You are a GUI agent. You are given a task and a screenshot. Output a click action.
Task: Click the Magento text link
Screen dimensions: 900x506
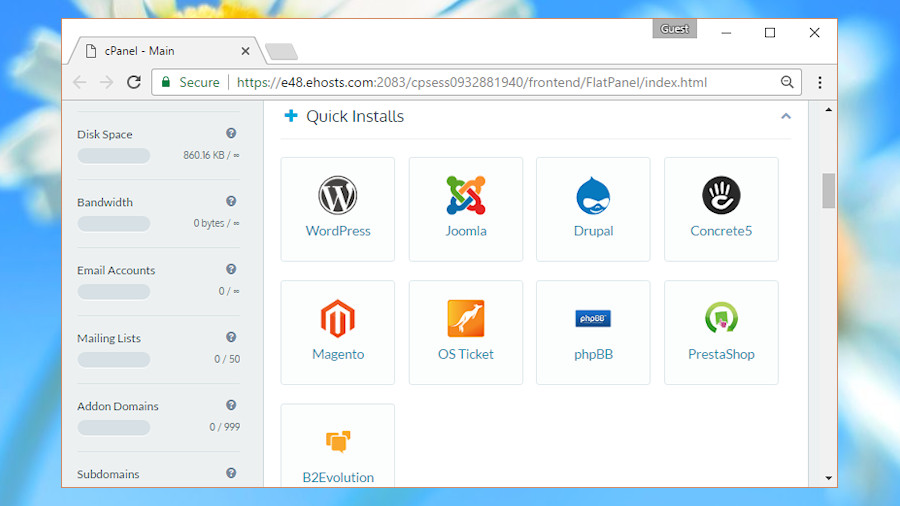pyautogui.click(x=338, y=354)
